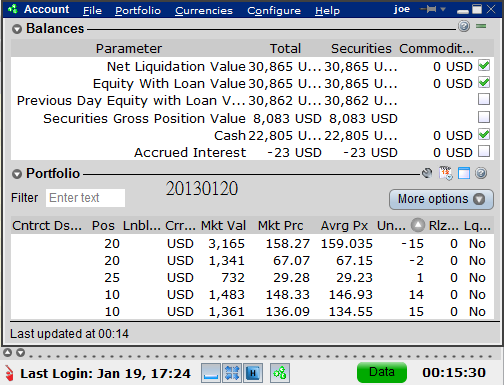Screen dimensions: 504x385
Task: Check the Accrued Interest checkbox
Action: (484, 151)
